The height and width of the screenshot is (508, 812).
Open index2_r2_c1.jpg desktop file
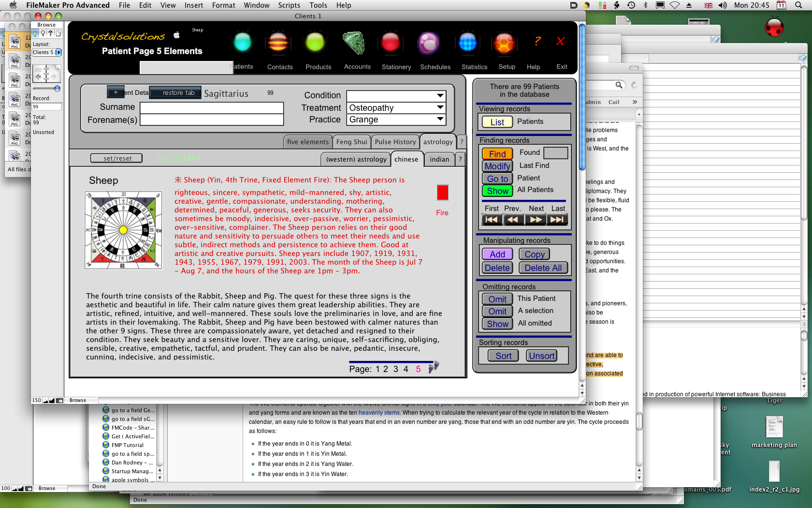[x=774, y=477]
